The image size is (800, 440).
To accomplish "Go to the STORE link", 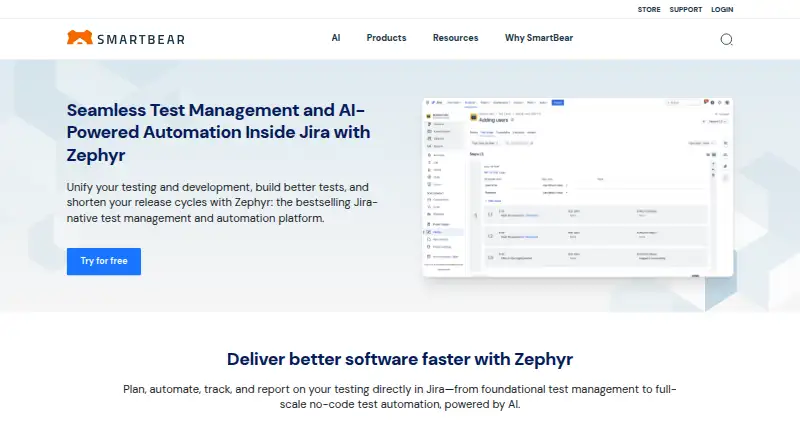I will (x=648, y=10).
